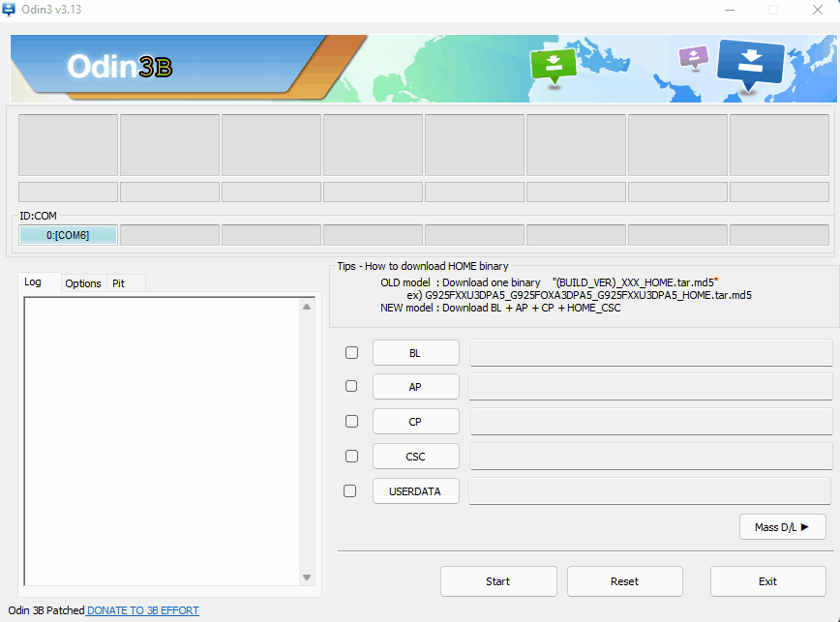Click the AP file path field
Image resolution: width=840 pixels, height=622 pixels.
coord(650,387)
